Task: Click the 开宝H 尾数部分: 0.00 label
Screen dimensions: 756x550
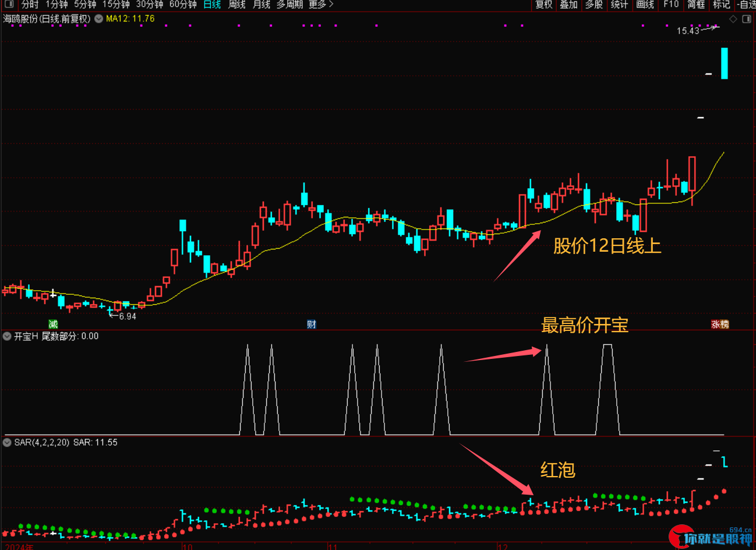Action: click(x=56, y=336)
